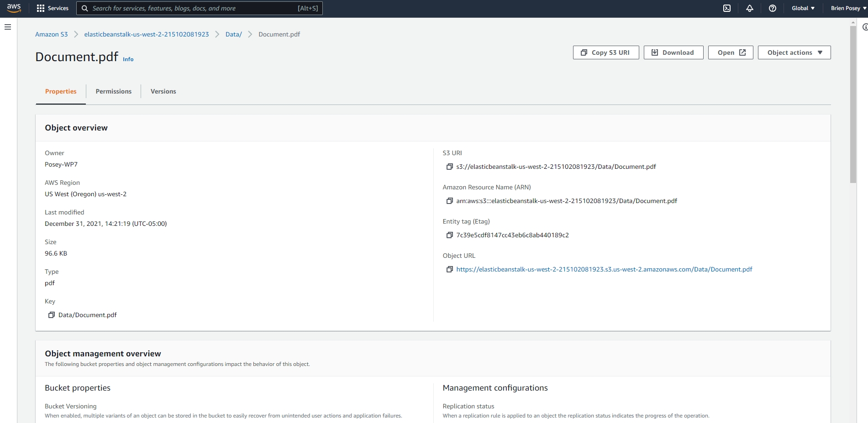Open the navigation sidebar hamburger menu
The height and width of the screenshot is (423, 868).
[x=8, y=26]
